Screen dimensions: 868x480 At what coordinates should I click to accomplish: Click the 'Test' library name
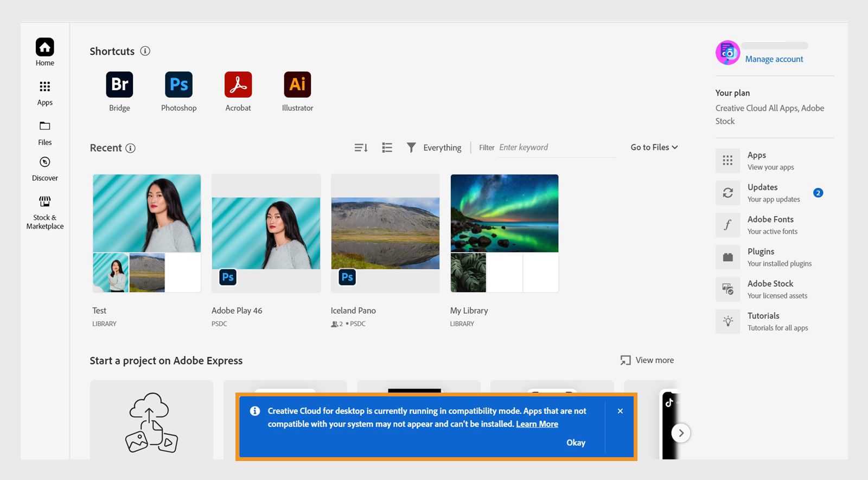point(99,311)
